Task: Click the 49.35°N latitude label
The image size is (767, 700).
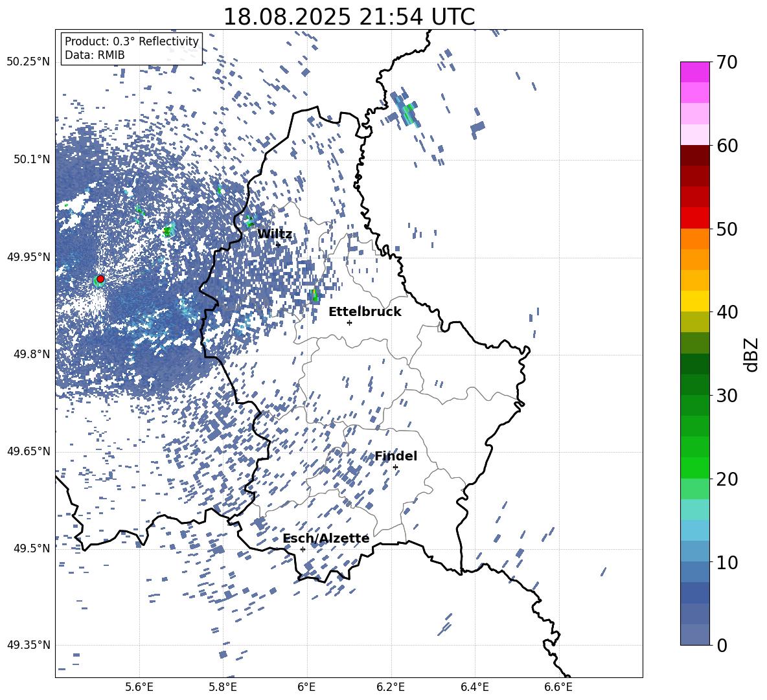Action: tap(29, 645)
